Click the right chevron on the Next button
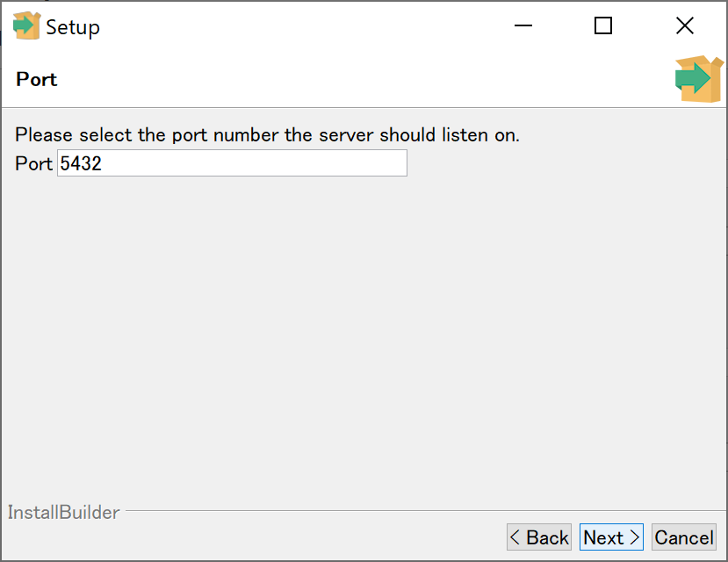 [x=634, y=537]
